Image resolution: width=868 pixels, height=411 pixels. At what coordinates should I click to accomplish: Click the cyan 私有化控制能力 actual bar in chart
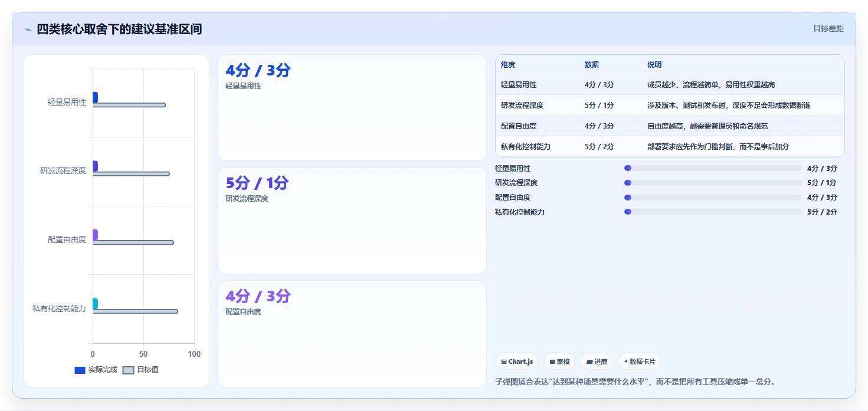[x=95, y=304]
